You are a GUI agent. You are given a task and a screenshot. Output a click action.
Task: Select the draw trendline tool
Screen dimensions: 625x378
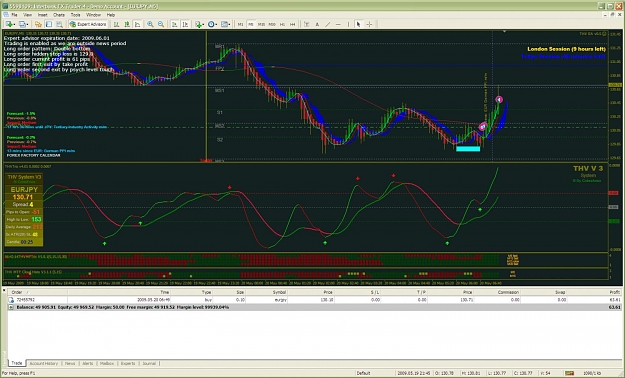pyautogui.click(x=328, y=24)
